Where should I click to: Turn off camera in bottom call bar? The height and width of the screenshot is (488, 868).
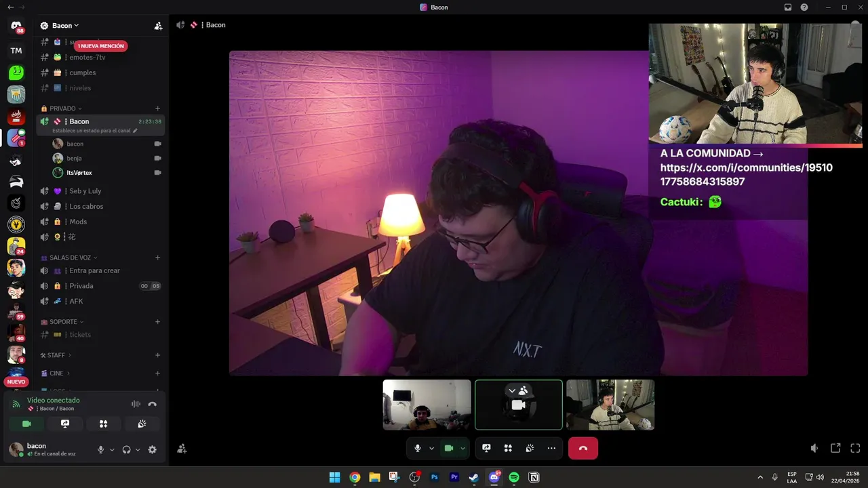[448, 448]
